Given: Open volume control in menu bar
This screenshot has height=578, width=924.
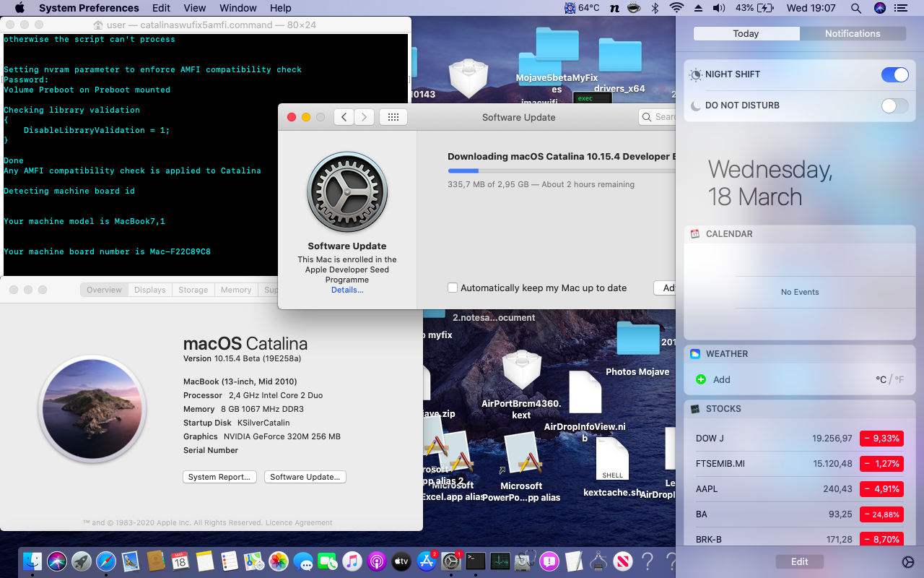Looking at the screenshot, I should click(718, 8).
